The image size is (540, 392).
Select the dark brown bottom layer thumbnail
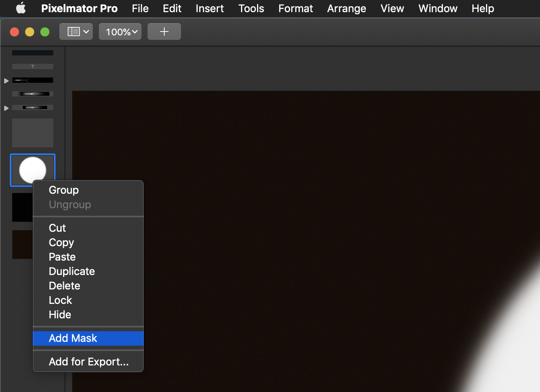tap(22, 245)
